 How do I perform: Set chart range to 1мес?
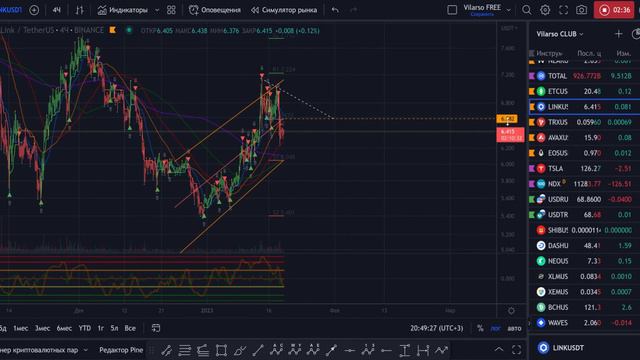[x=21, y=328]
